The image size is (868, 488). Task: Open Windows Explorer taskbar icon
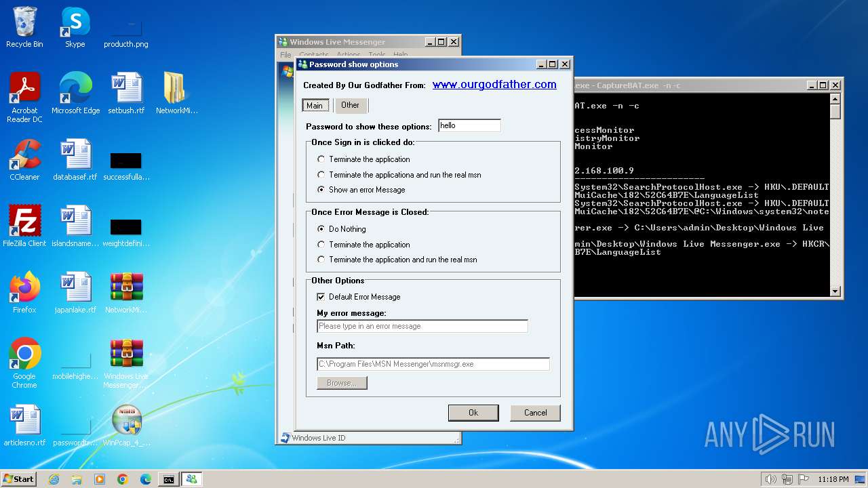tap(77, 479)
